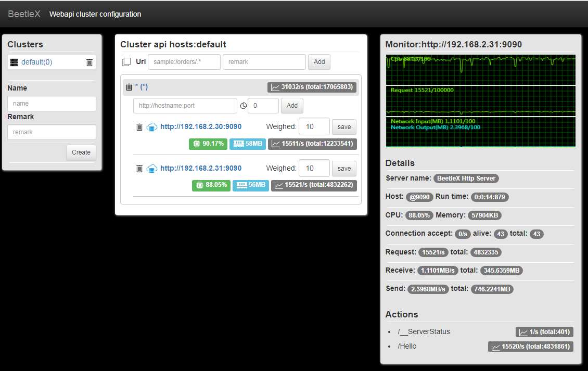Click the 90.17% CPU badge
This screenshot has height=371, width=588.
tap(208, 144)
